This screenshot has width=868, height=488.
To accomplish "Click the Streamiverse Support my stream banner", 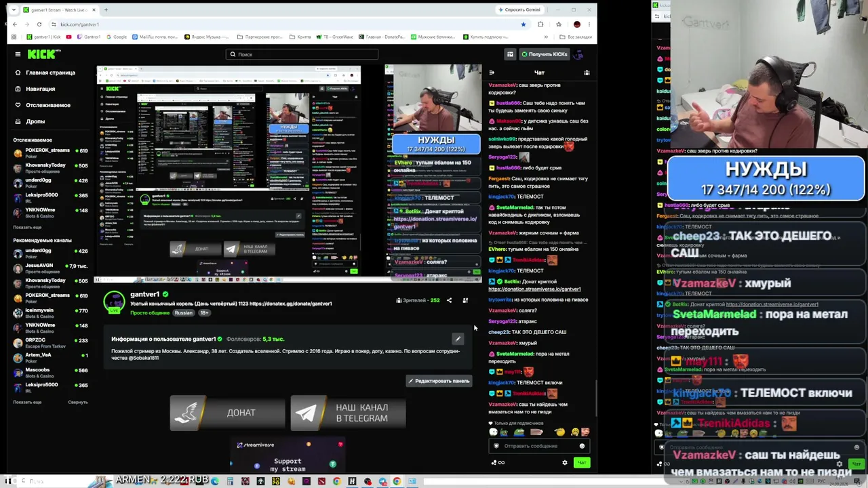I will [x=287, y=455].
